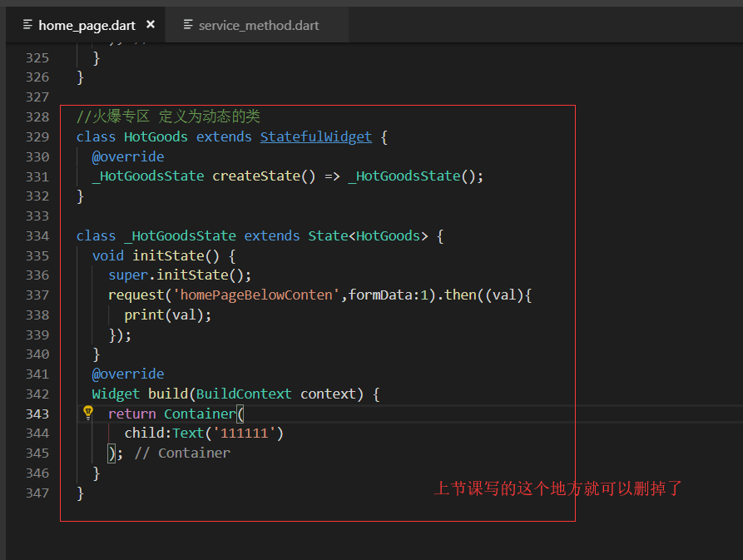The width and height of the screenshot is (743, 560).
Task: Click the file icon on home_page.dart tab
Action: (x=27, y=25)
